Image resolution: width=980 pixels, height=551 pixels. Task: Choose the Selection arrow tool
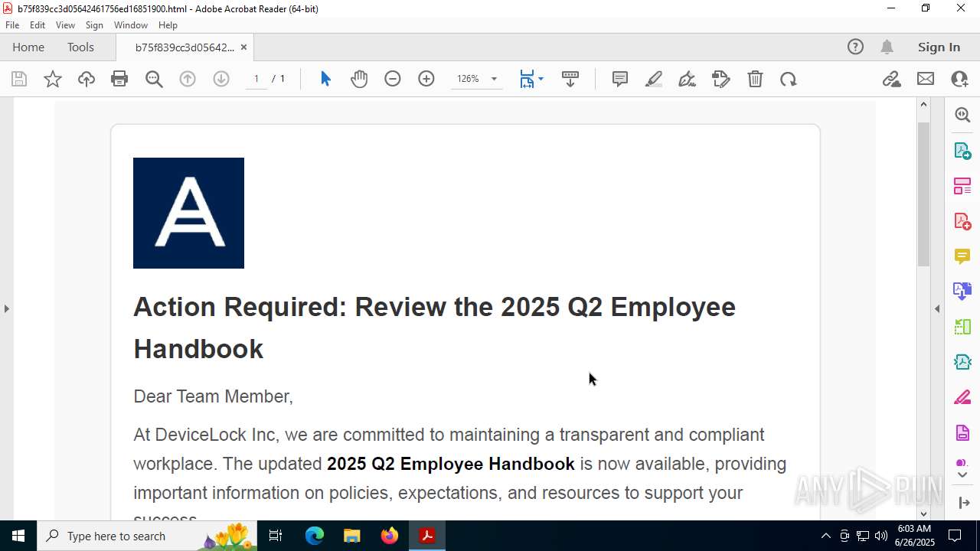pos(325,79)
